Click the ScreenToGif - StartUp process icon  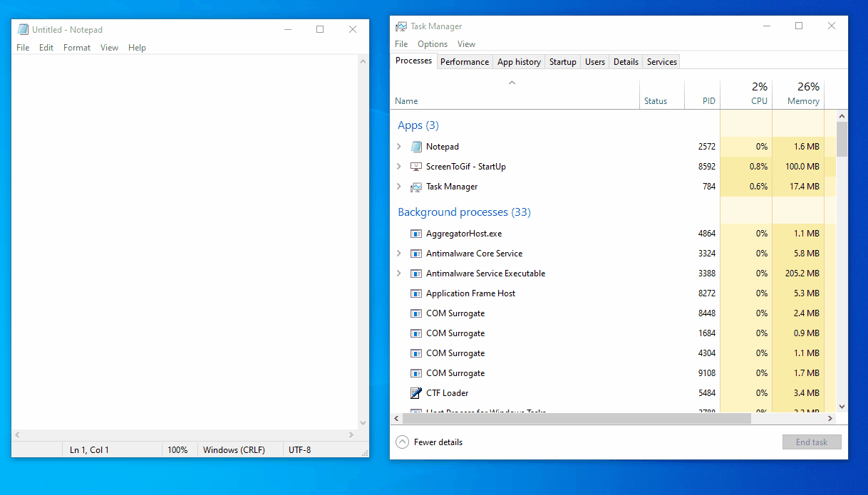(417, 167)
